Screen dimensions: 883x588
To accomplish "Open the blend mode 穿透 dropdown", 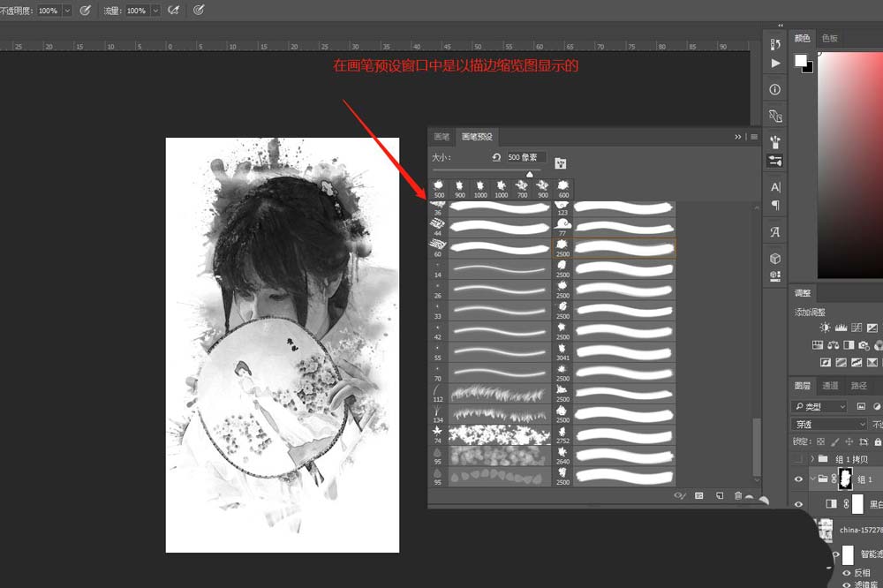I will tap(829, 424).
